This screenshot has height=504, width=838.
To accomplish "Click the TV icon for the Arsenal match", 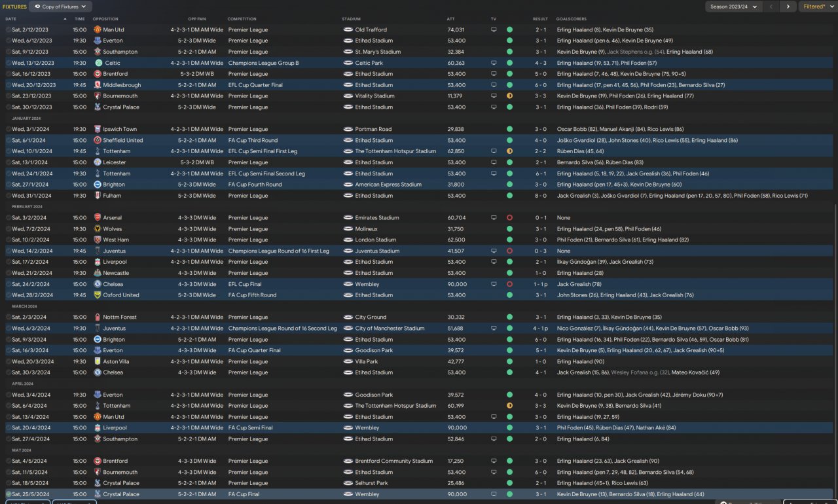I will 494,218.
